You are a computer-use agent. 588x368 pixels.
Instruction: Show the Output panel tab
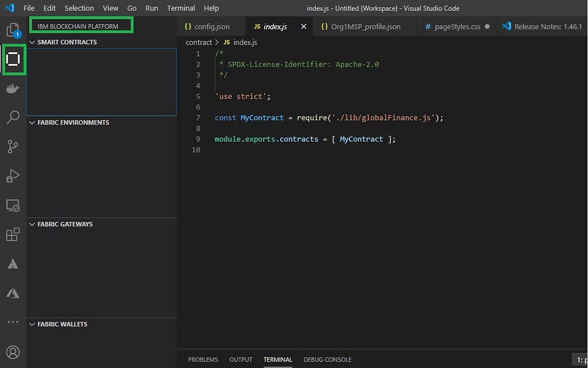(241, 360)
